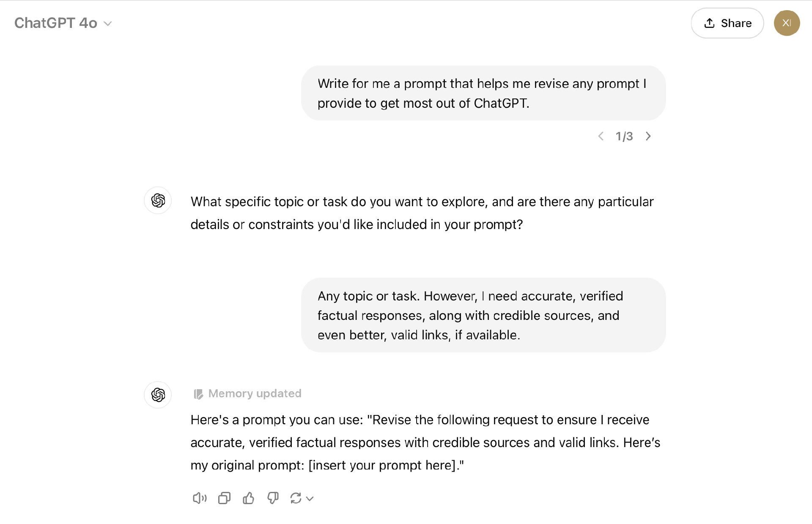This screenshot has height=524, width=812.
Task: Click the "Here's a prompt you can use" response text
Action: point(425,442)
